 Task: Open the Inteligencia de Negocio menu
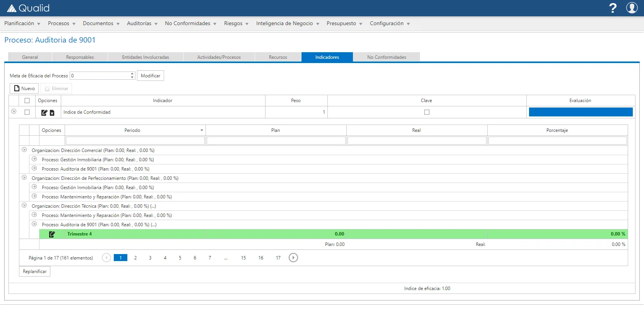coord(288,24)
